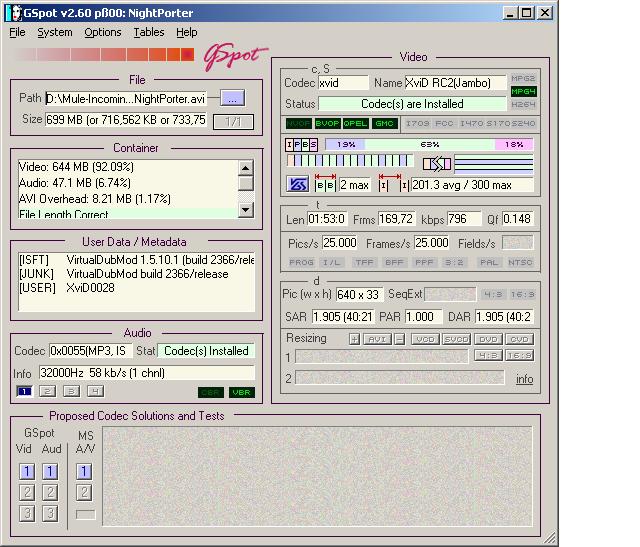Click the I P B S frame-type legend icon
The image size is (640, 547).
point(301,145)
